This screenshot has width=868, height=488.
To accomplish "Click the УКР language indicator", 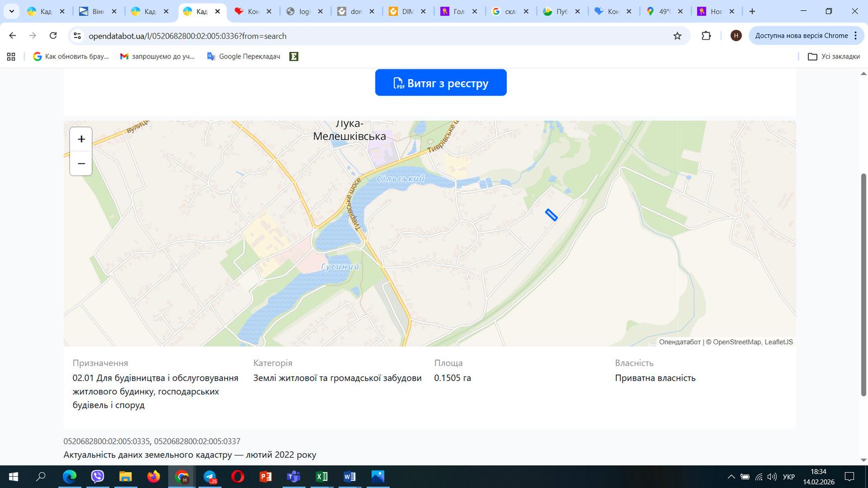I will 788,477.
